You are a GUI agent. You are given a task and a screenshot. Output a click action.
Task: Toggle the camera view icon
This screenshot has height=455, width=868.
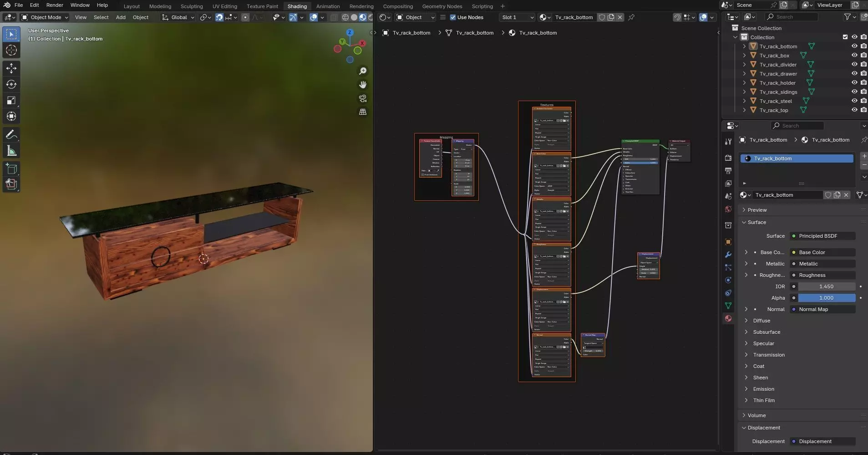[363, 98]
